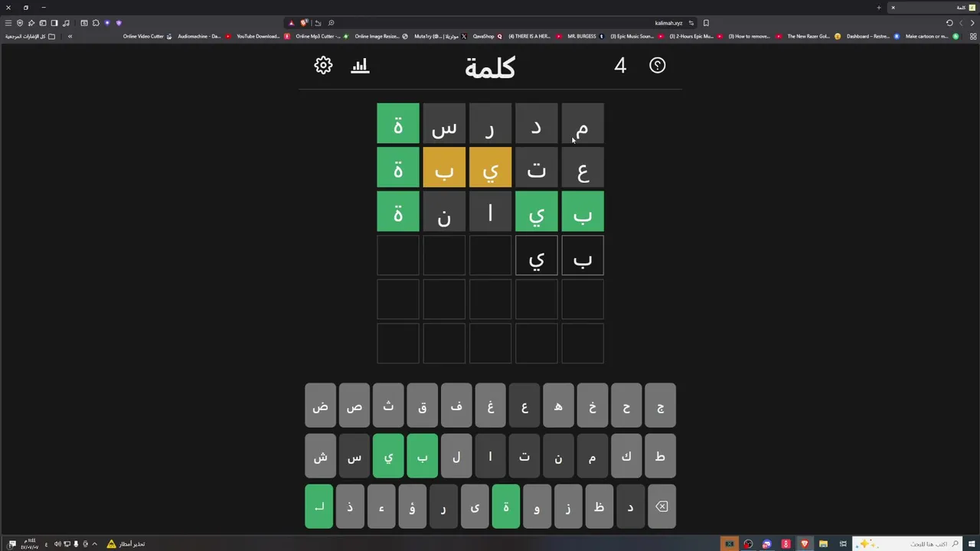The image size is (980, 551).
Task: Click the و key on keyboard
Action: point(537,507)
